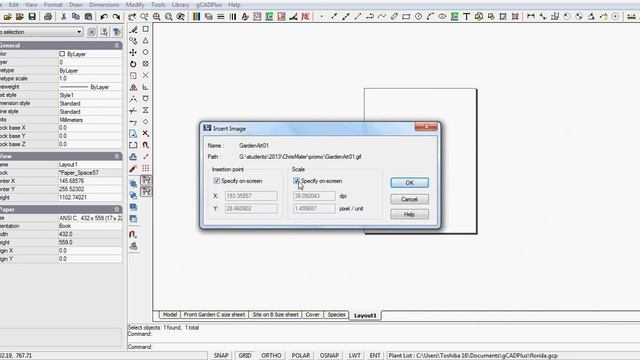Select the Circle draw tool
This screenshot has width=640, height=360.
point(418,17)
